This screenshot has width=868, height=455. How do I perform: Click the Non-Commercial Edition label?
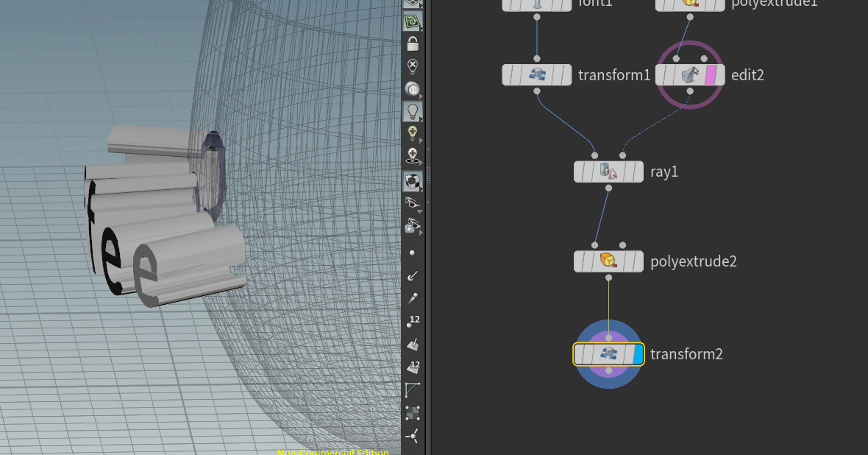[x=332, y=453]
